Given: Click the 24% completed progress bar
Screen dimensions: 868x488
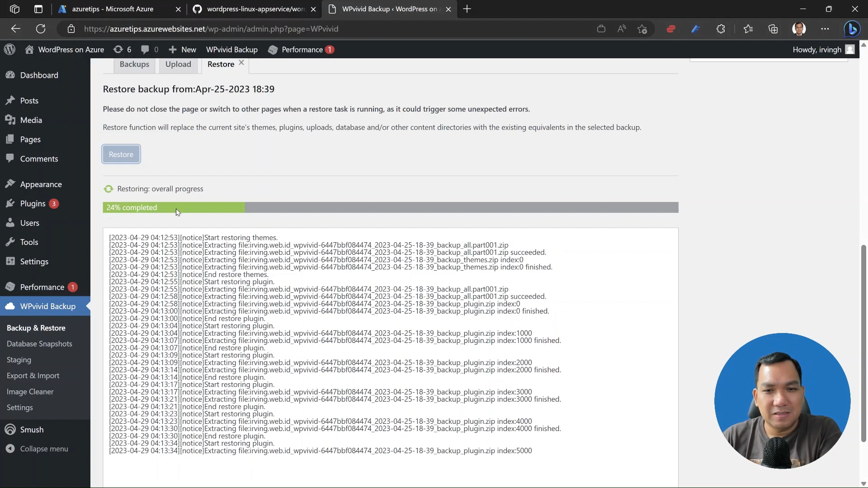Looking at the screenshot, I should click(391, 207).
